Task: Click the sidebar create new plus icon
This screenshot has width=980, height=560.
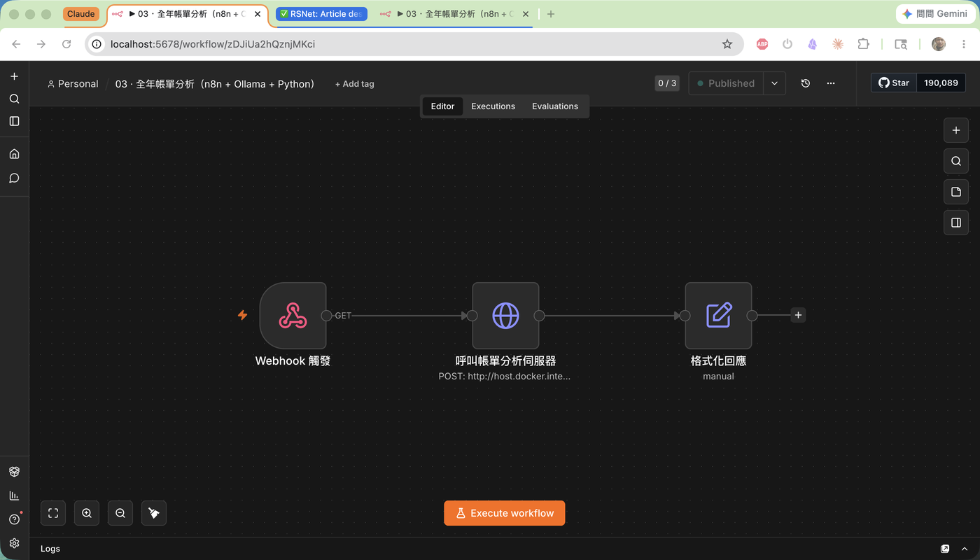Action: pyautogui.click(x=14, y=76)
